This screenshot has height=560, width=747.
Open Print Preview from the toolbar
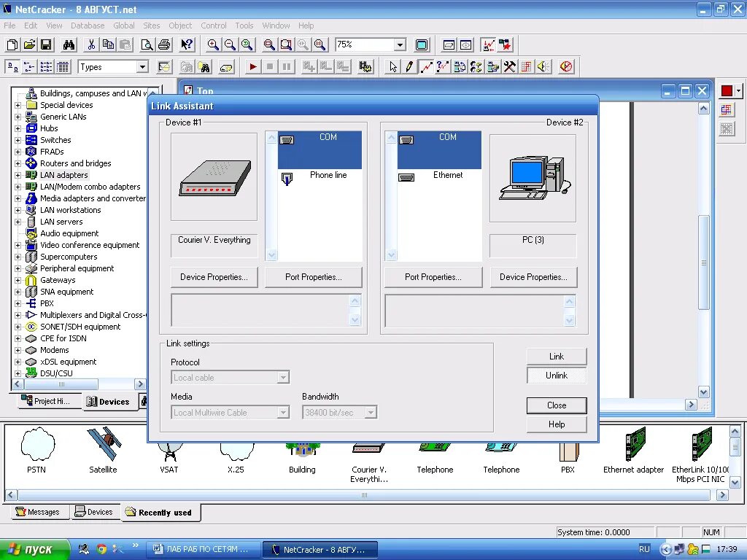147,44
